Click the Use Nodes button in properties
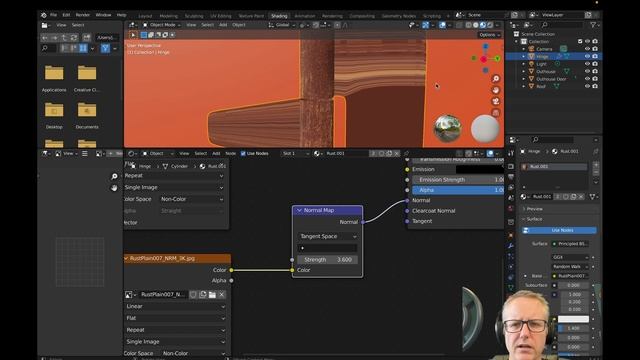Image resolution: width=640 pixels, height=360 pixels. point(559,230)
